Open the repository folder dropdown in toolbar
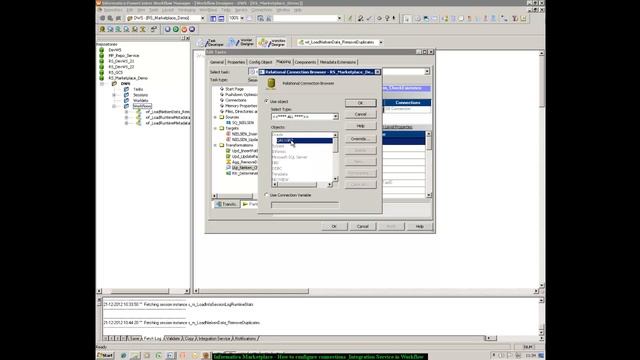 coord(202,18)
